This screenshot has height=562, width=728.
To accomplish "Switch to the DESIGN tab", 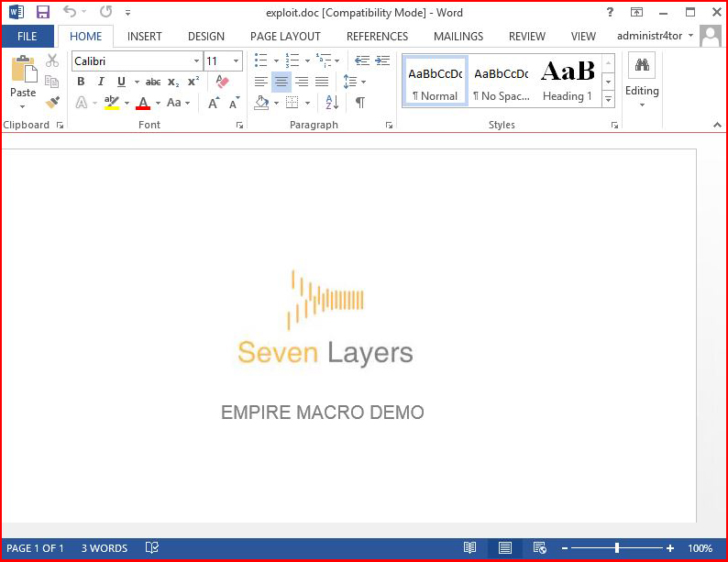I will click(206, 36).
